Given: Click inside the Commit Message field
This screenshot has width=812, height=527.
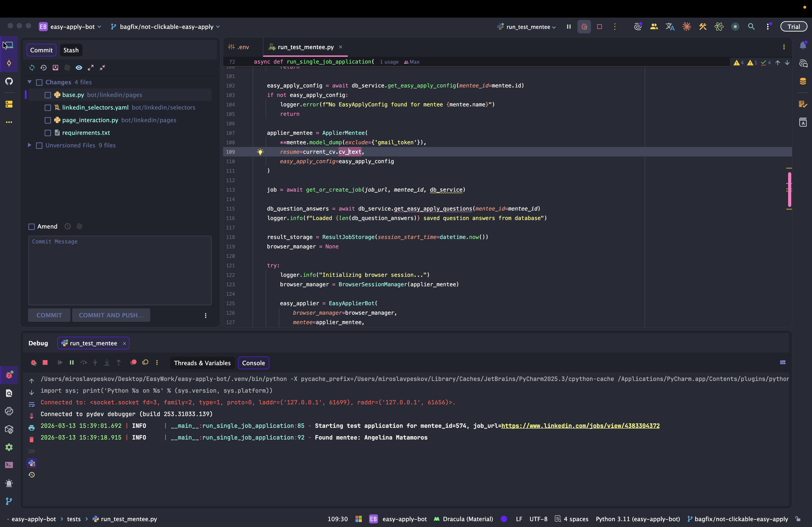Looking at the screenshot, I should pos(120,270).
